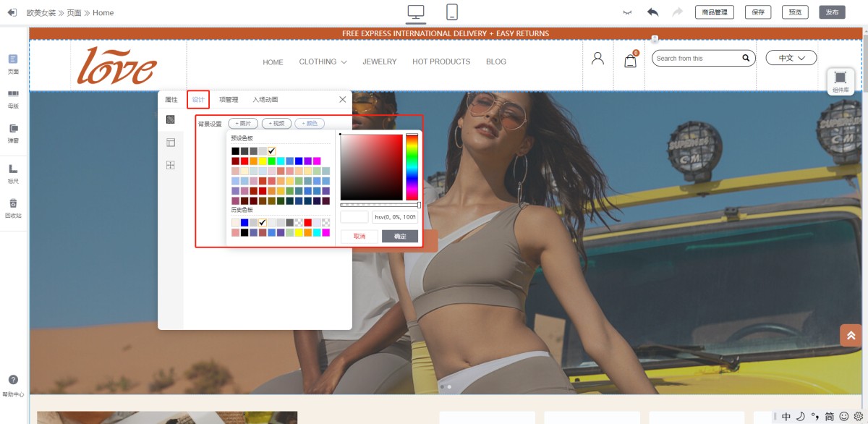Click the 弹窗 (Popup) sidebar icon
The image size is (868, 424).
13,132
